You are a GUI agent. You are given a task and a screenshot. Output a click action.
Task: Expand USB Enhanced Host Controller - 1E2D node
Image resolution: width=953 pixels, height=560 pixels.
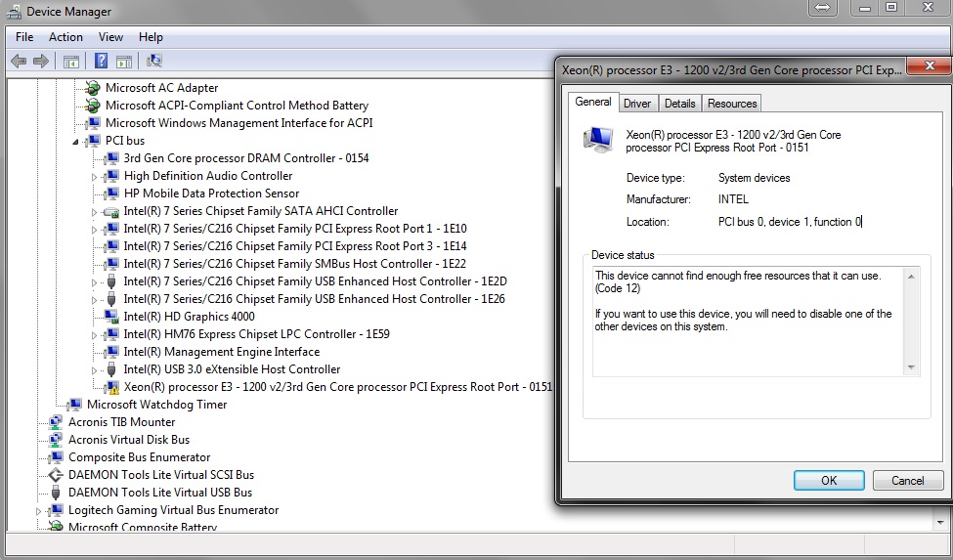tap(94, 282)
